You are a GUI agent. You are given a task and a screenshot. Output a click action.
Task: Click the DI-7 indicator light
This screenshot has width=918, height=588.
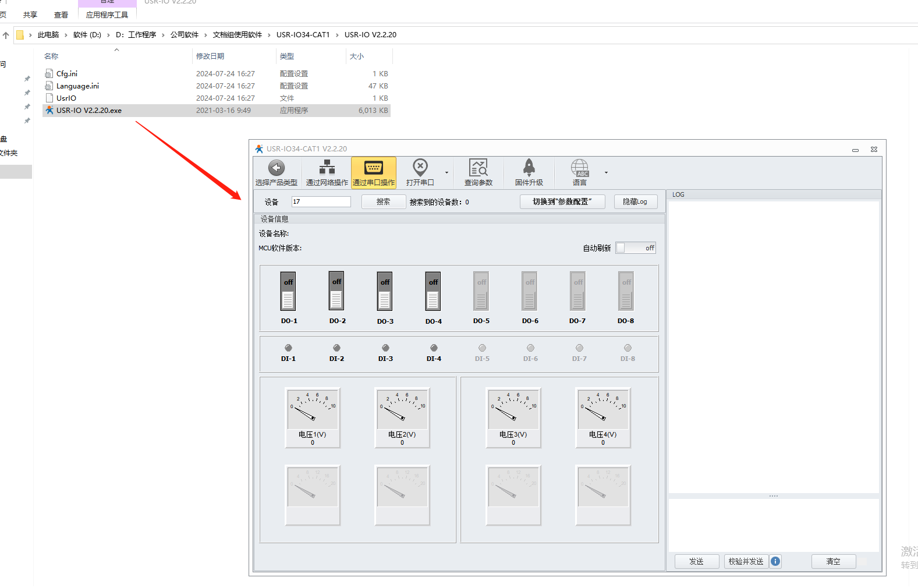coord(579,348)
